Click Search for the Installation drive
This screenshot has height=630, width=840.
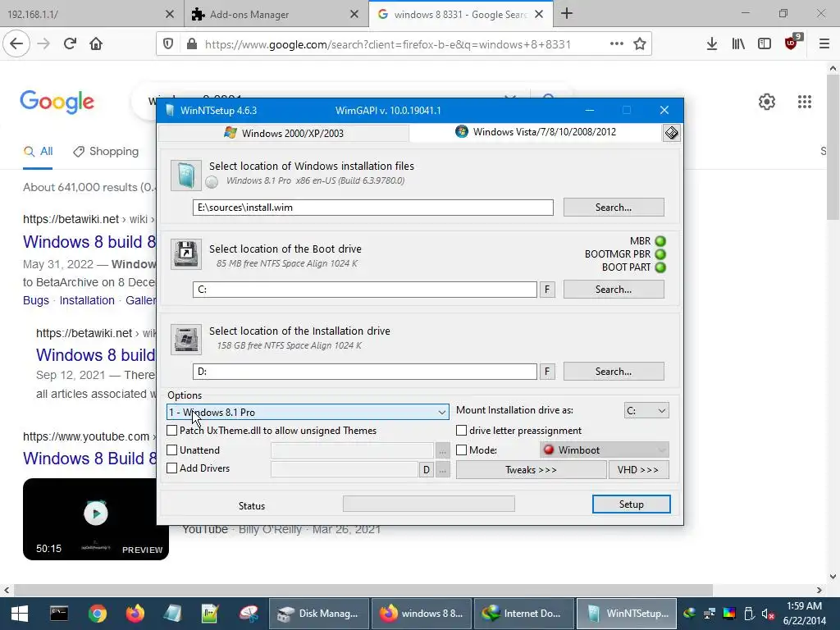click(614, 372)
